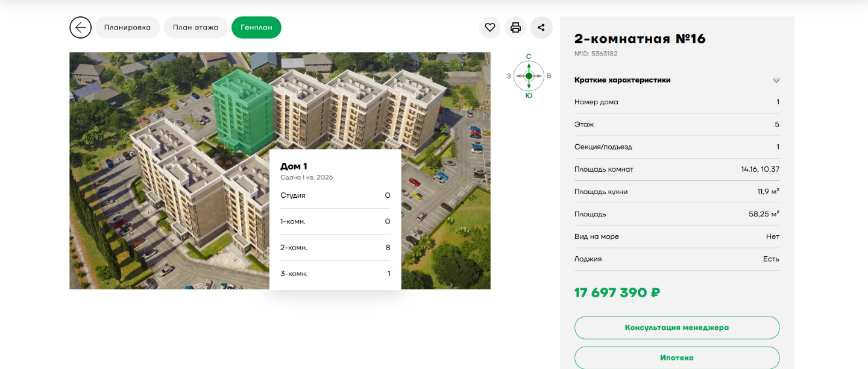Switch to План этажа tab
Screen dimensions: 868x369
pos(195,27)
